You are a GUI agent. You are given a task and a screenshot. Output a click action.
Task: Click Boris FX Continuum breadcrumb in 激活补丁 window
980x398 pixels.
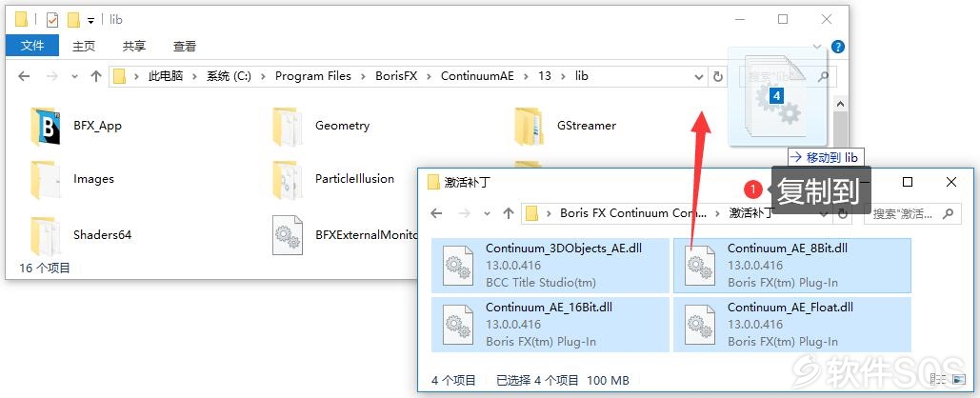[x=633, y=213]
